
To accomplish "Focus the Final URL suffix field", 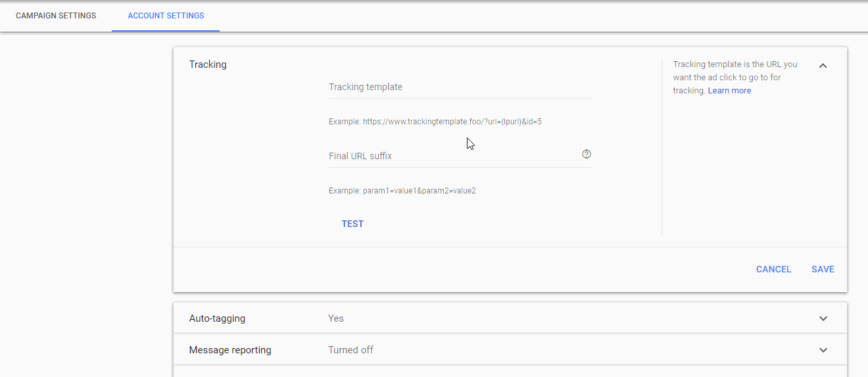I will pos(452,157).
